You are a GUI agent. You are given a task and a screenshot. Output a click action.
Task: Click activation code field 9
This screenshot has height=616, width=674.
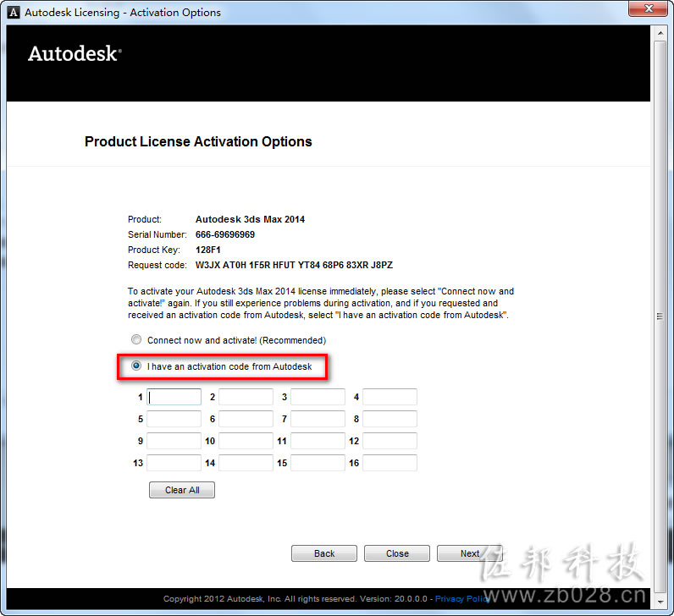(174, 441)
